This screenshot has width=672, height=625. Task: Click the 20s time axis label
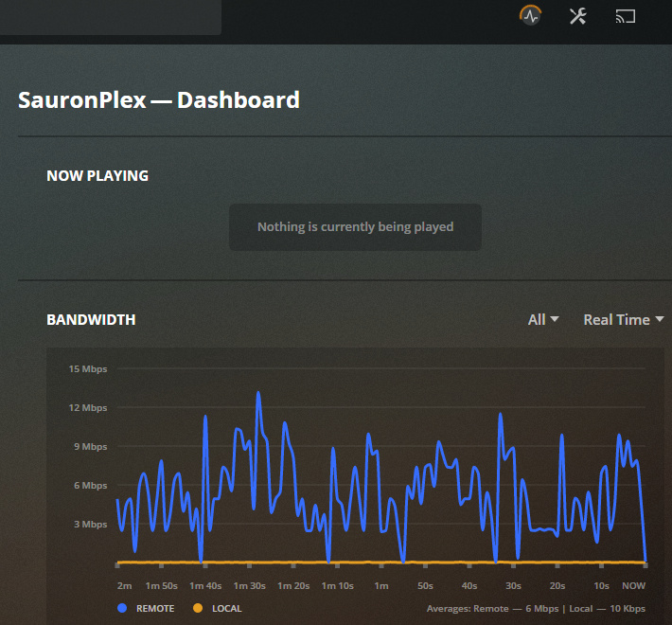557,585
